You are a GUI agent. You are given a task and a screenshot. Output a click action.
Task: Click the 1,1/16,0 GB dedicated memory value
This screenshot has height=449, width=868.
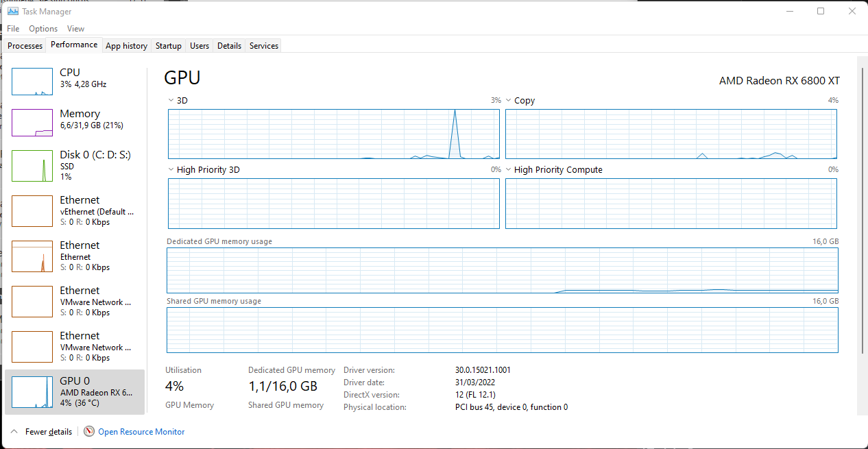pos(282,386)
